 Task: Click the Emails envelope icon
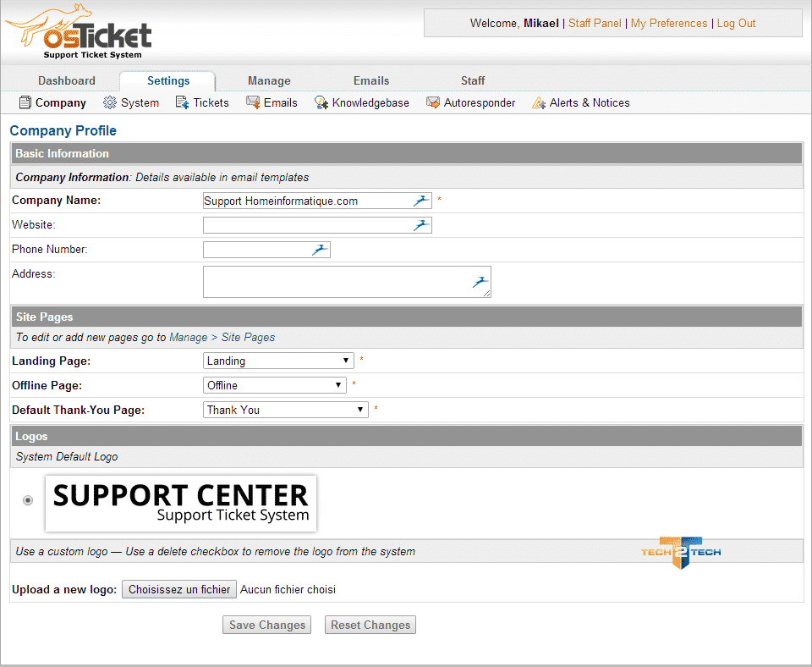click(253, 103)
